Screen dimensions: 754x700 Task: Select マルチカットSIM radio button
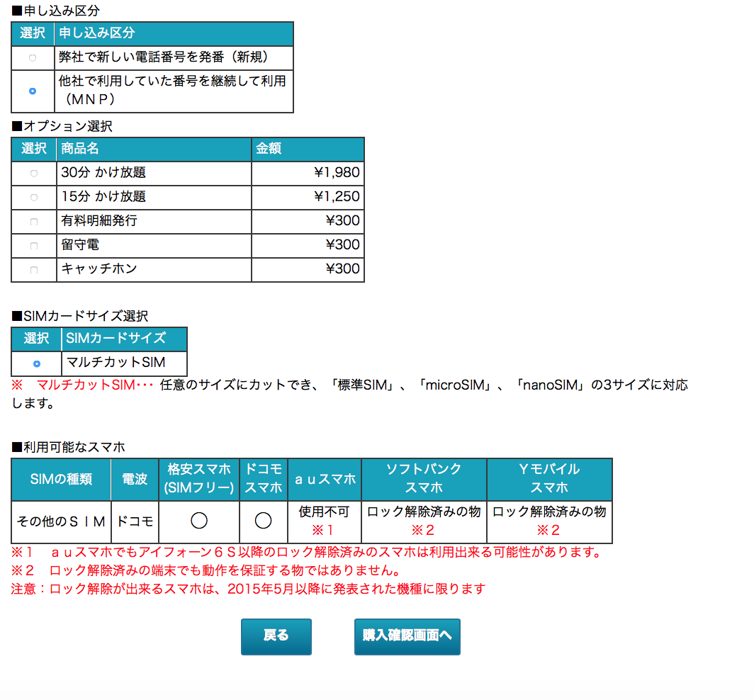point(36,363)
